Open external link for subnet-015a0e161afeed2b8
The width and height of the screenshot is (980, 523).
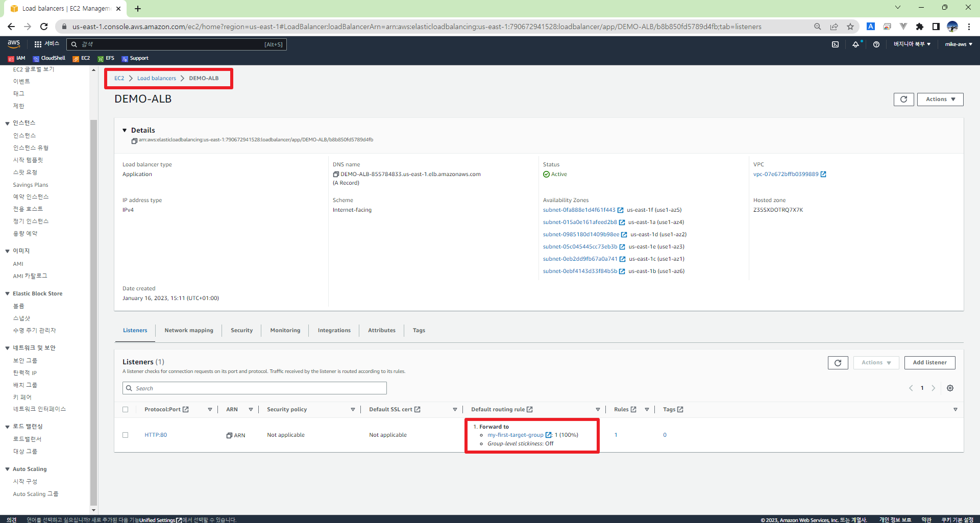622,222
